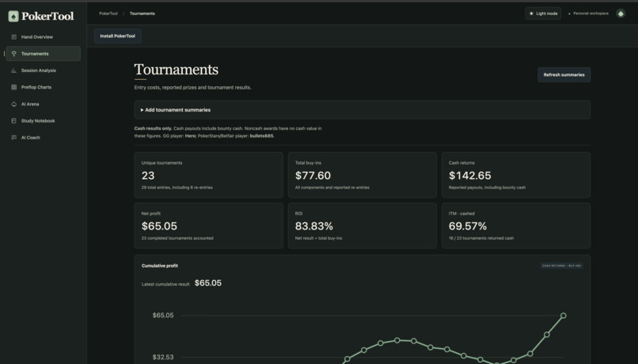This screenshot has height=364, width=638.
Task: Select the Cash returns $142.65 card
Action: click(516, 175)
